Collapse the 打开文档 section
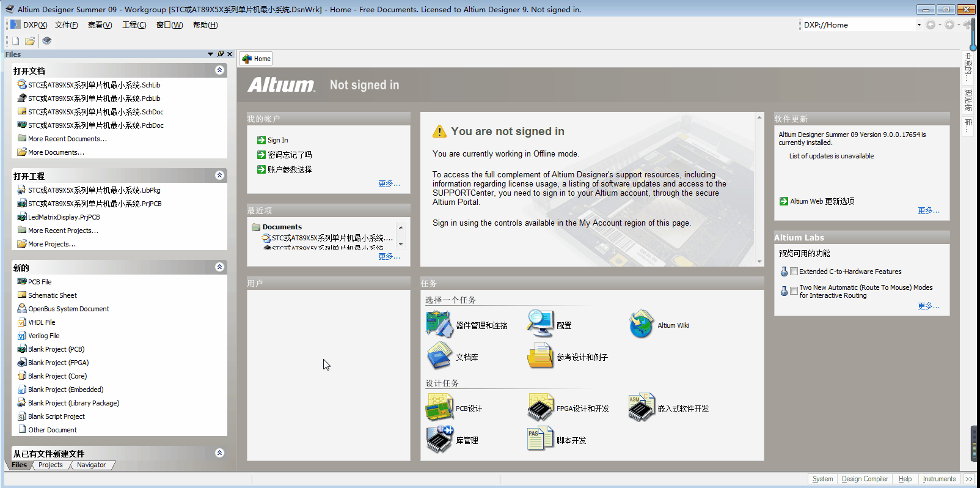The height and width of the screenshot is (488, 980). point(220,70)
